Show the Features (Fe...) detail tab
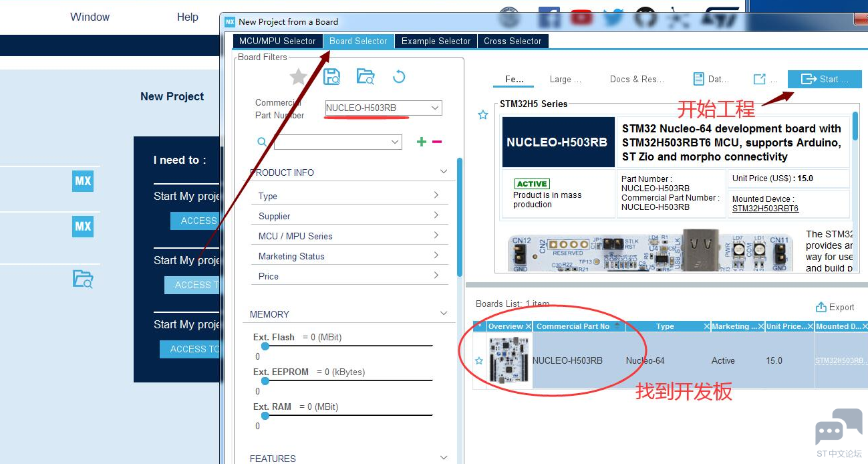 coord(514,79)
